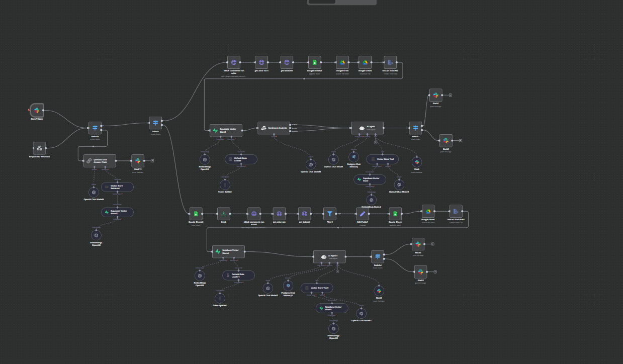The image size is (623, 364).
Task: Select the Vector Store Retriever sub-node
Action: [x=117, y=187]
